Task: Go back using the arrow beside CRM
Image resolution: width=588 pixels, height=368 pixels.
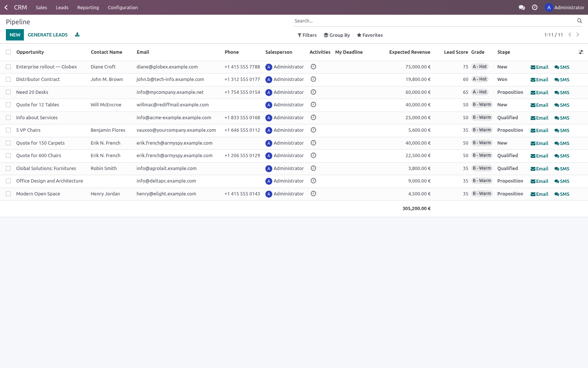Action: [6, 7]
